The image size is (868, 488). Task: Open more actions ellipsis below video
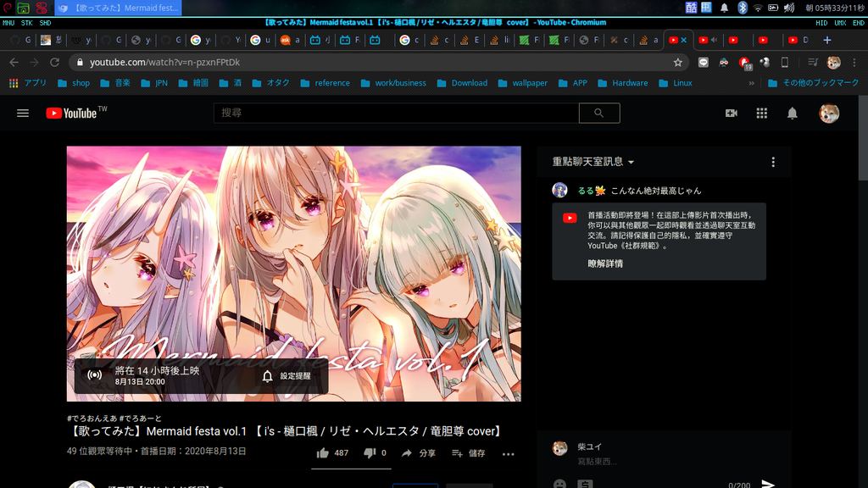(509, 454)
